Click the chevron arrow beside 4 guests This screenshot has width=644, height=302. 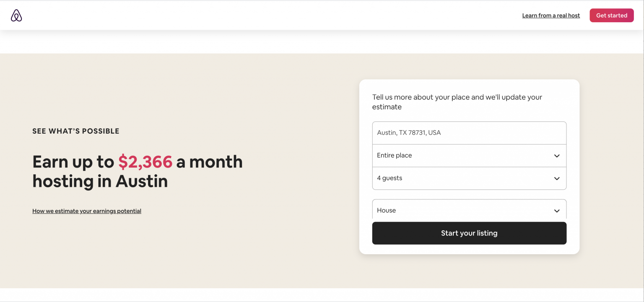[x=556, y=178]
